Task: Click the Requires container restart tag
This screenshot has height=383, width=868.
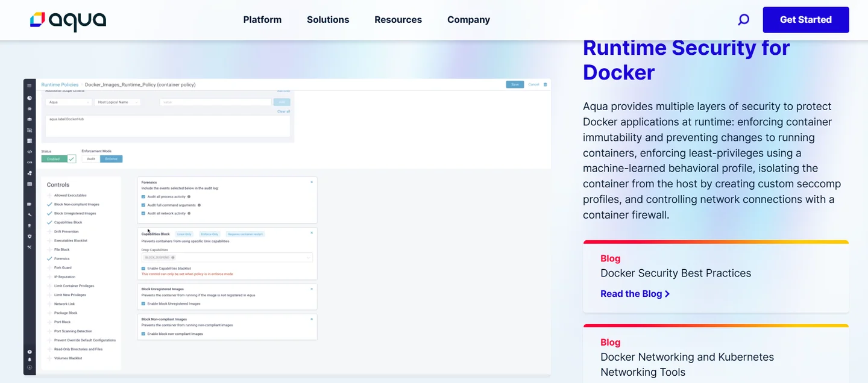Action: (245, 234)
